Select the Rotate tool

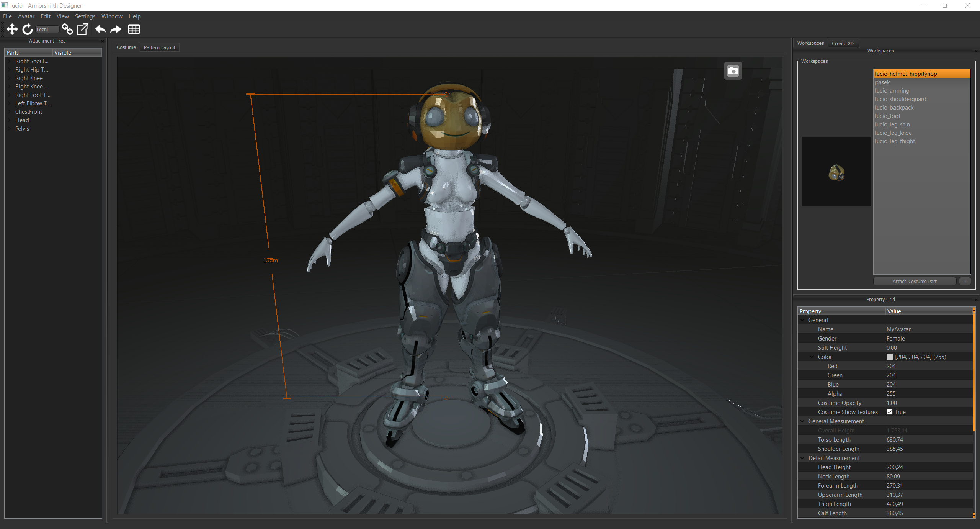[28, 29]
